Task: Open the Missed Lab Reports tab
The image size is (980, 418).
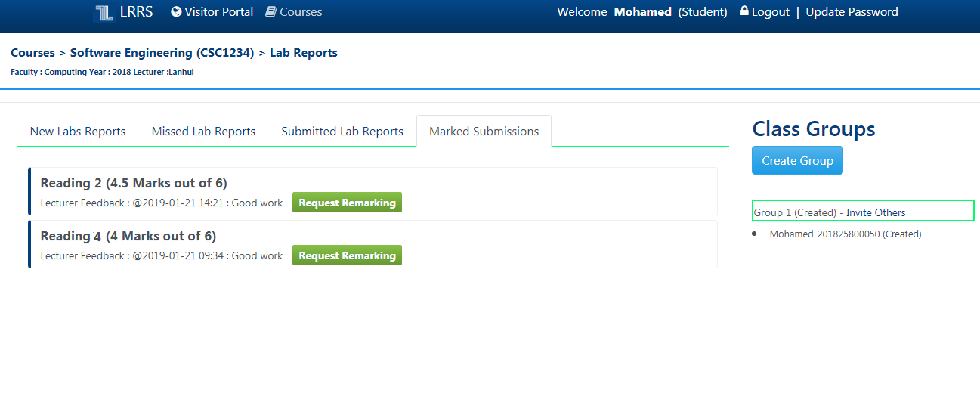Action: pos(203,132)
